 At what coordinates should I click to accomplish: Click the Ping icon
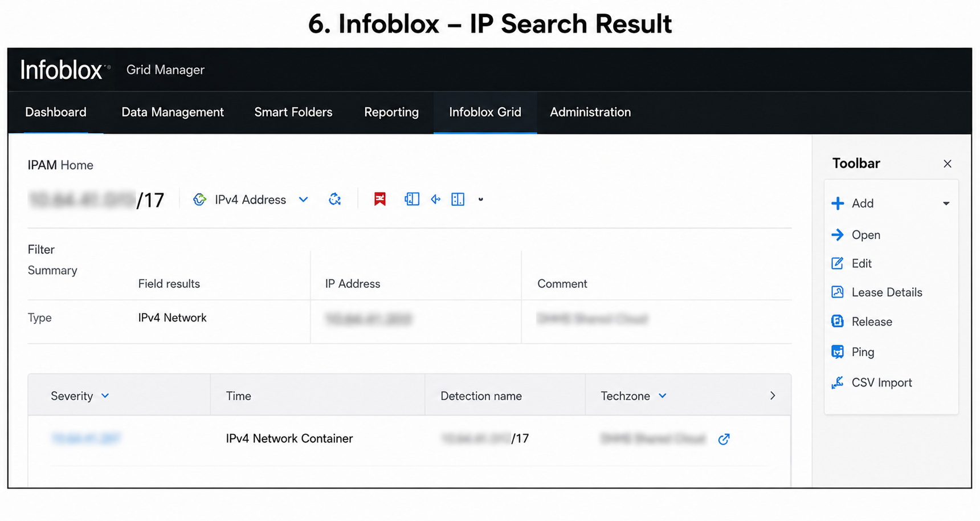click(838, 352)
